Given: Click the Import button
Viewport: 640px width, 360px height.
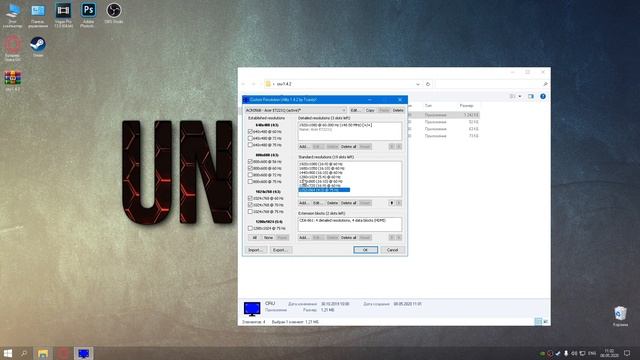Looking at the screenshot, I should (256, 250).
